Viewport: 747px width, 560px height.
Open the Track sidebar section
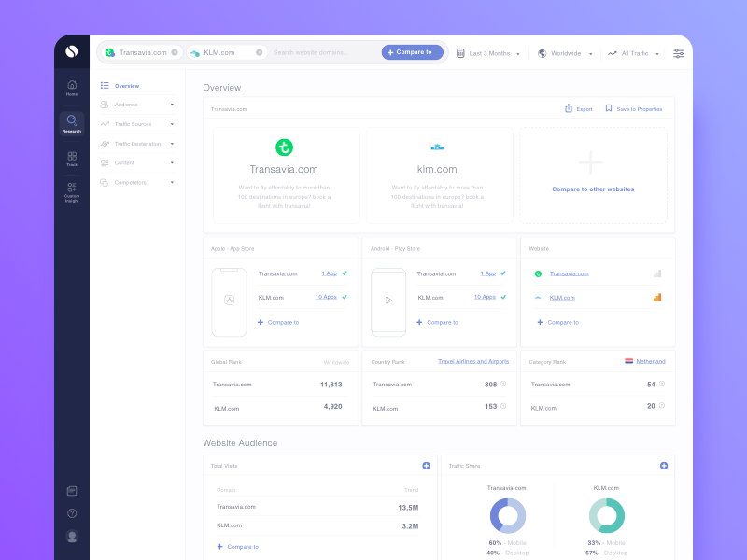tap(72, 159)
